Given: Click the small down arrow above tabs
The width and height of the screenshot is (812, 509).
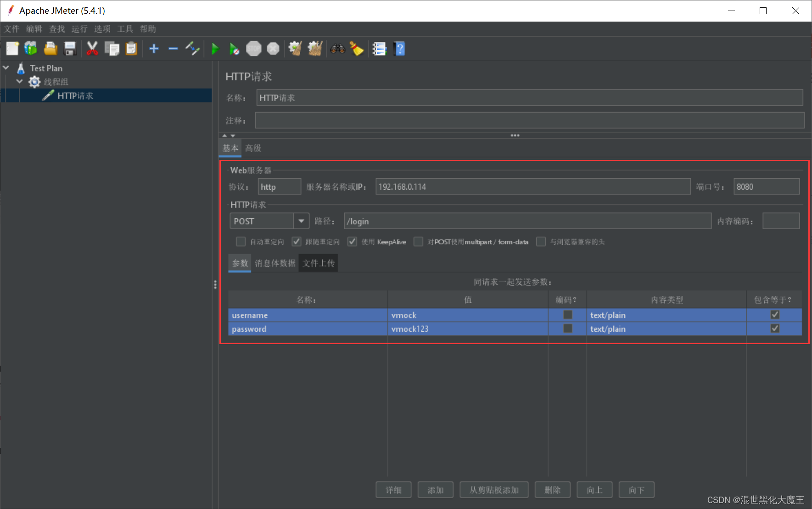Looking at the screenshot, I should click(x=233, y=136).
